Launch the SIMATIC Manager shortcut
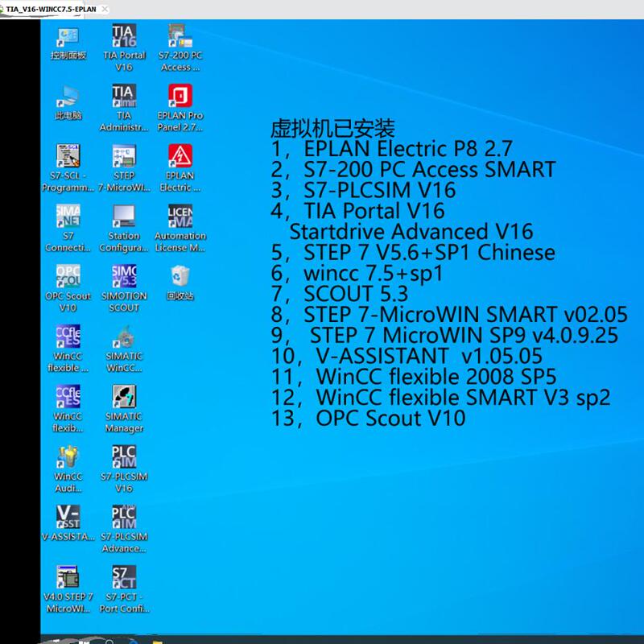The image size is (644, 644). 124,409
